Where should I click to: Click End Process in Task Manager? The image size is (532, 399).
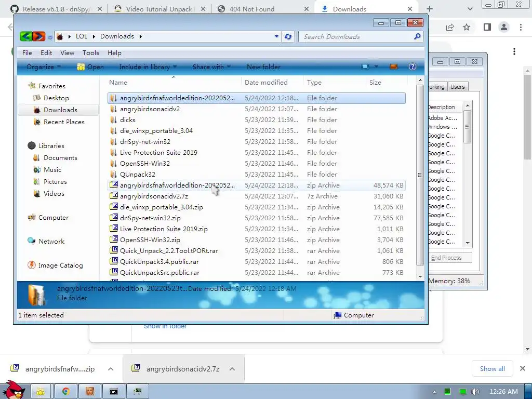coord(446,258)
